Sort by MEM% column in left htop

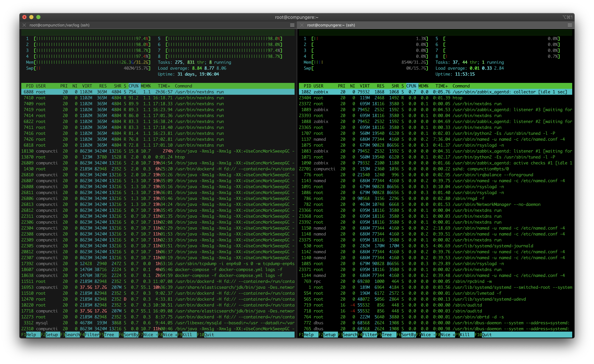point(146,86)
